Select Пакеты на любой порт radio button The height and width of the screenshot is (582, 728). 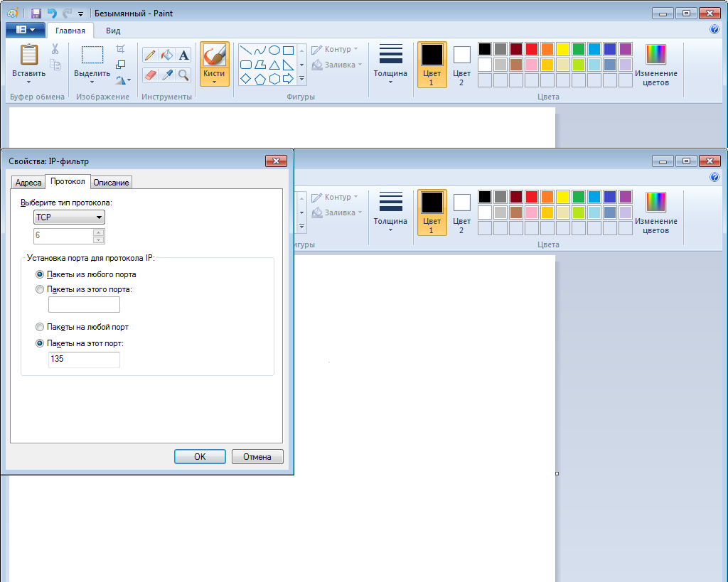pos(40,327)
